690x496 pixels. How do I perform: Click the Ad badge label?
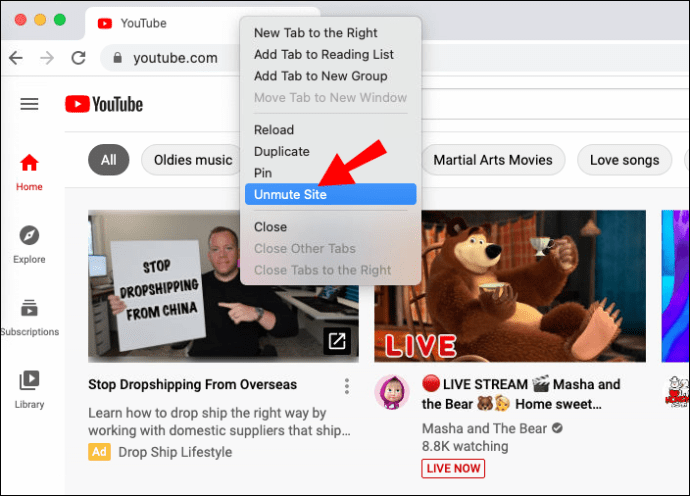(x=99, y=452)
